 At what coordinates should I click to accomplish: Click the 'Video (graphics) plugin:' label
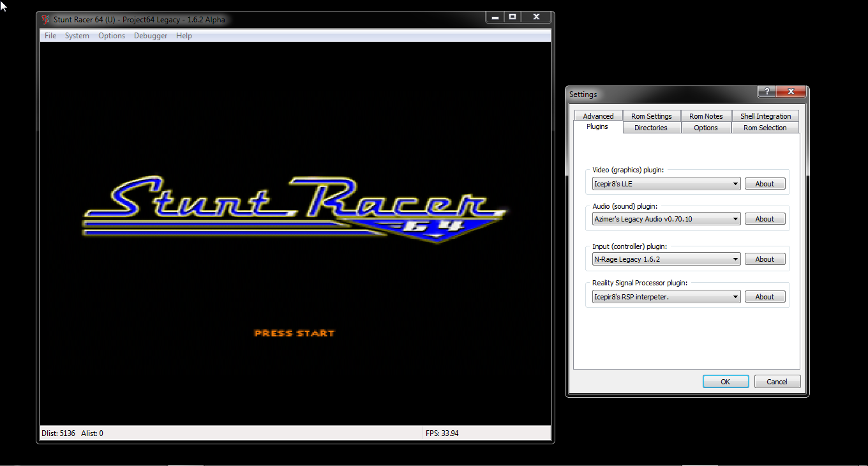[x=628, y=170]
